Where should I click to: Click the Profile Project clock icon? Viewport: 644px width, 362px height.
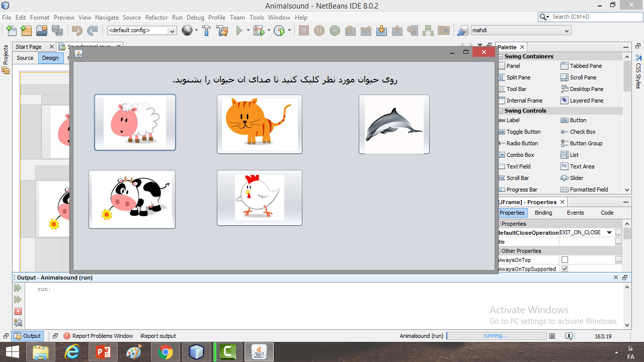pos(279,31)
